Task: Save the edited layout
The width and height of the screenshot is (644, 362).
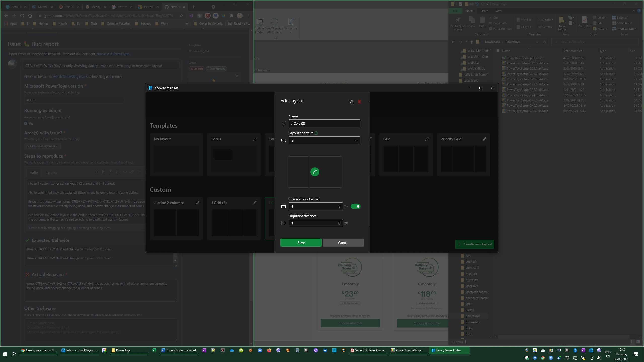Action: pos(301,242)
